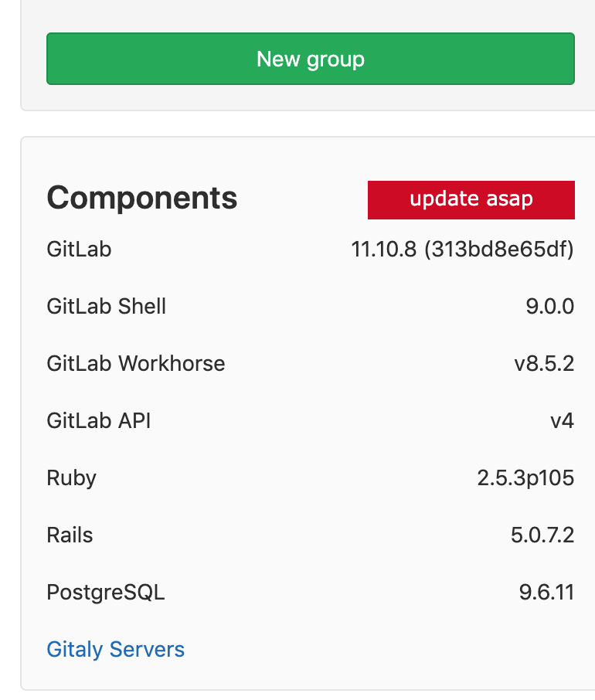Click the GitLab component label
595x700 pixels.
(x=78, y=249)
